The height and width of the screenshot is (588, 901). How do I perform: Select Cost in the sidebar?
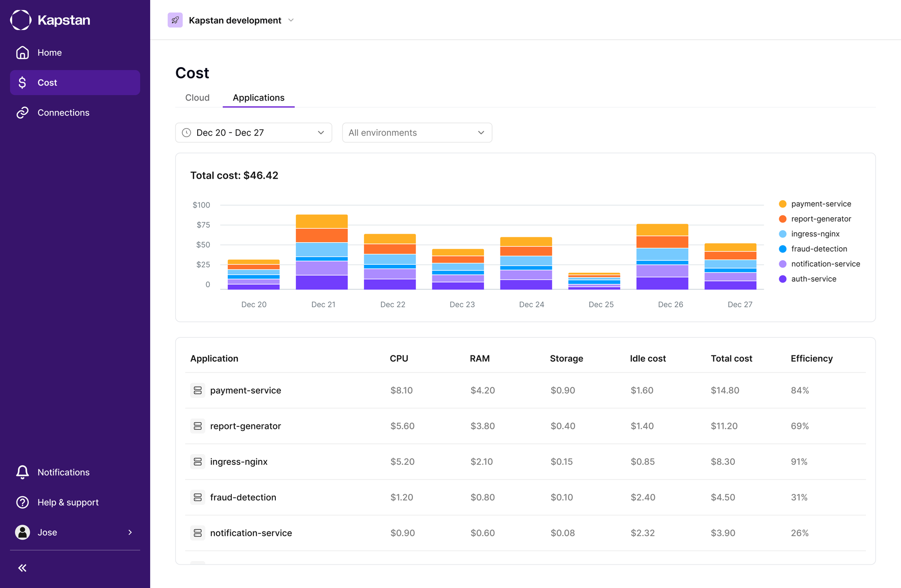(x=75, y=83)
